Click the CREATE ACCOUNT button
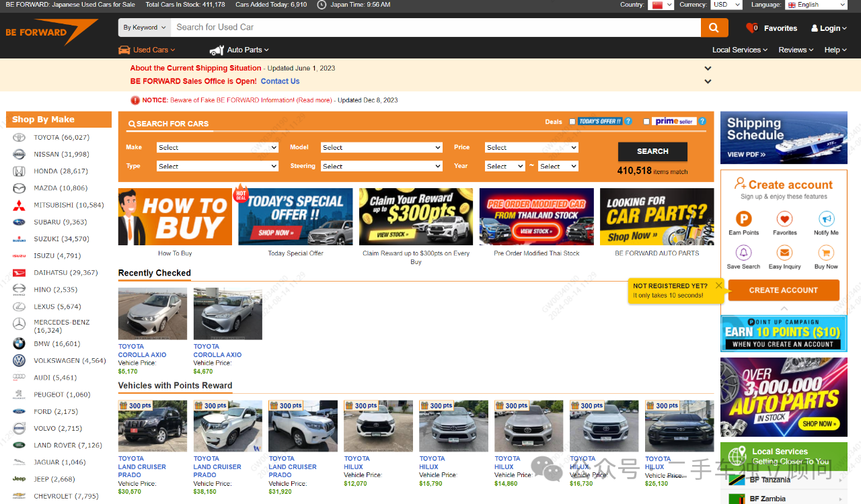861x504 pixels. 784,290
